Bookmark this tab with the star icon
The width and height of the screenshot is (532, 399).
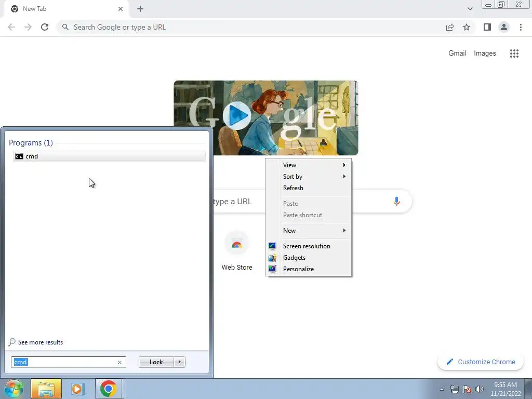467,27
